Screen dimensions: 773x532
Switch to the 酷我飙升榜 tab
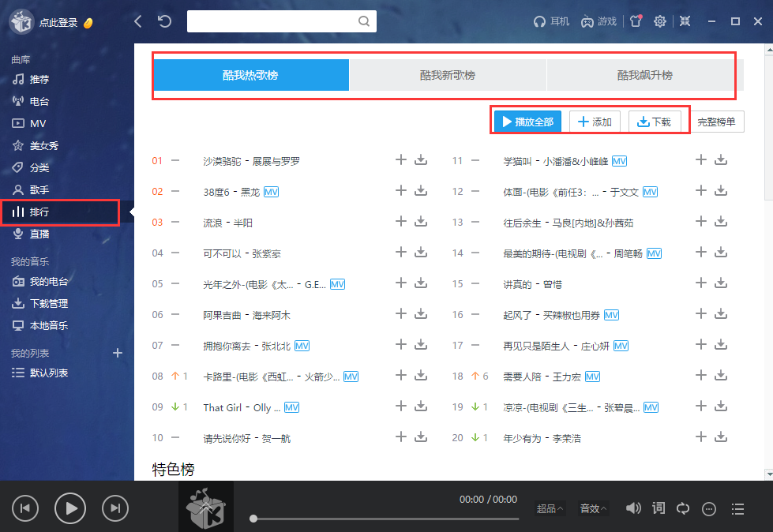tap(641, 74)
